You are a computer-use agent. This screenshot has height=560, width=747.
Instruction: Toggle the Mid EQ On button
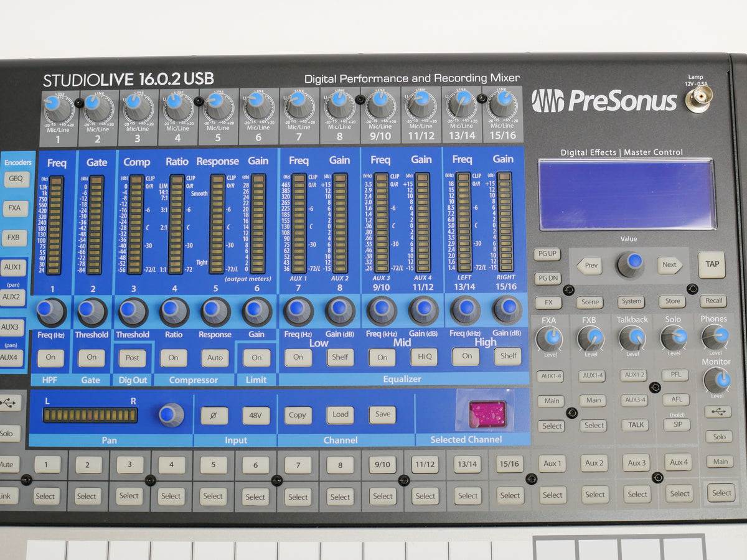[382, 357]
